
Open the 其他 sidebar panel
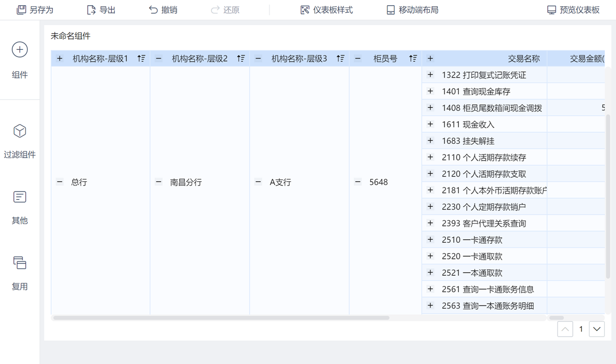click(x=20, y=207)
